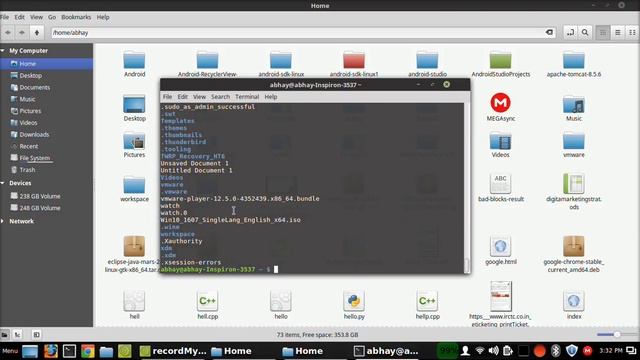This screenshot has width=640, height=360.
Task: Click the /home/abhay location field
Action: pyautogui.click(x=302, y=33)
